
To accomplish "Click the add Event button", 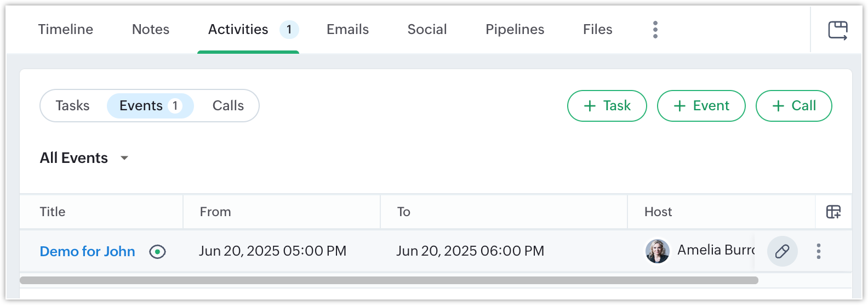I will point(701,106).
